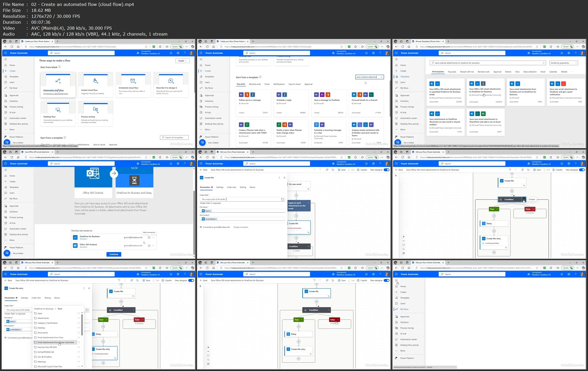
Task: Choose the Scheduled cloud flow card
Action: pyautogui.click(x=133, y=85)
